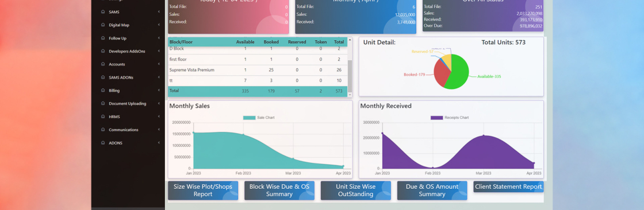Screen dimensions: 644x210
Task: Click the Booked value 25 cell
Action: pyautogui.click(x=271, y=70)
